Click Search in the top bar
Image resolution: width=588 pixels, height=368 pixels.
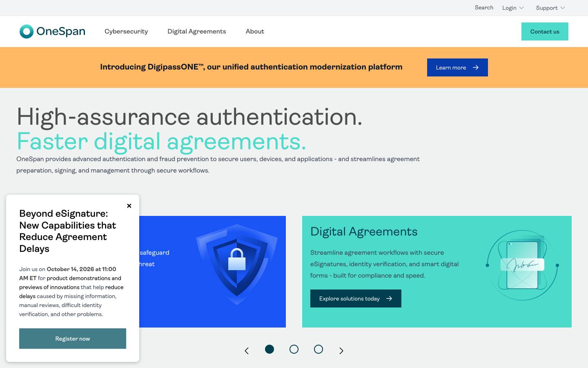[x=484, y=7]
